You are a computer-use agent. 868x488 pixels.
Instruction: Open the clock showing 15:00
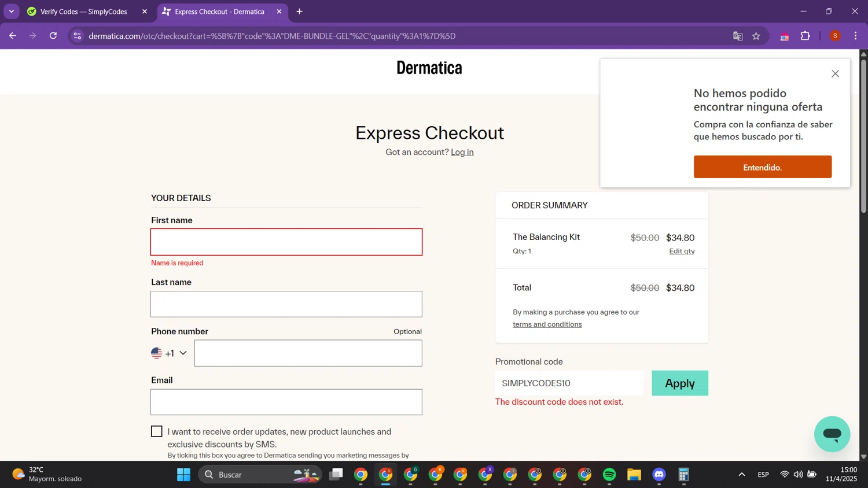pos(841,475)
